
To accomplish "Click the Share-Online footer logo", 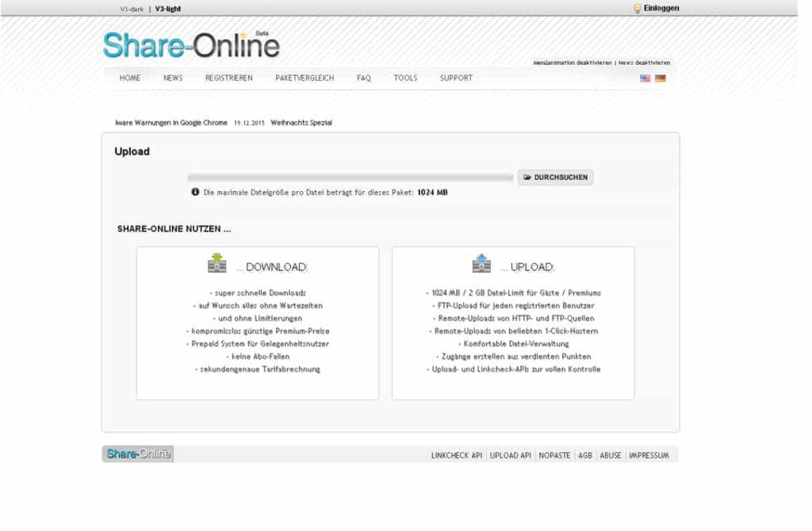I will coord(138,454).
